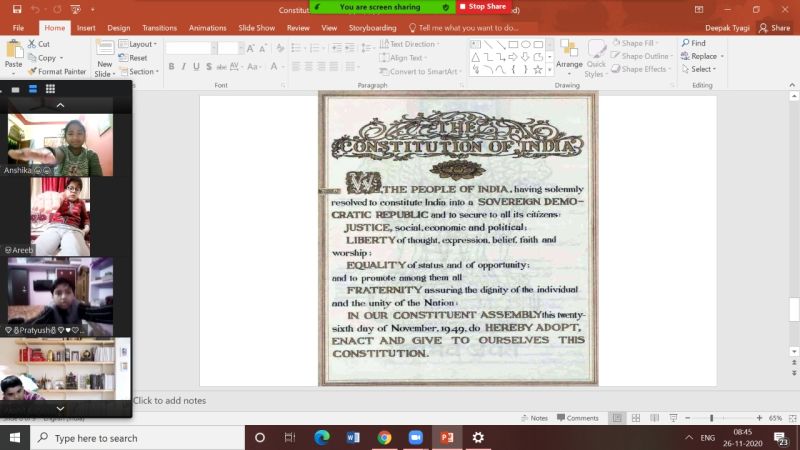Click the Cut scissors icon

point(38,44)
